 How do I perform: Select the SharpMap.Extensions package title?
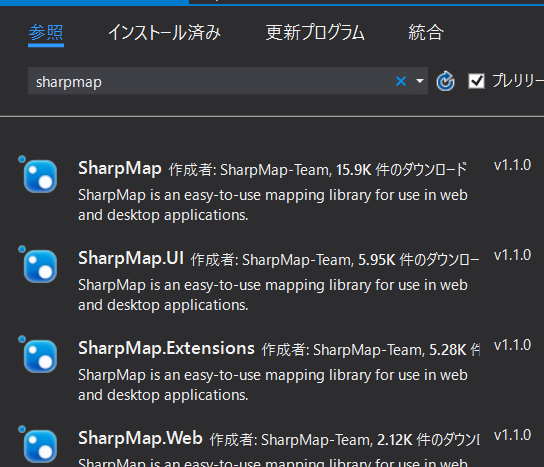point(166,349)
